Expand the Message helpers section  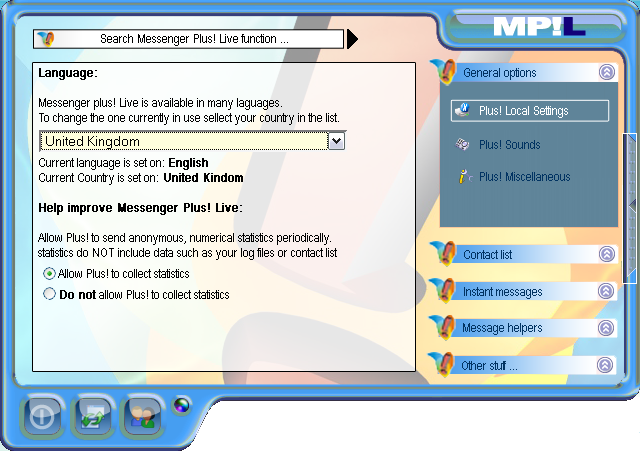tap(606, 328)
